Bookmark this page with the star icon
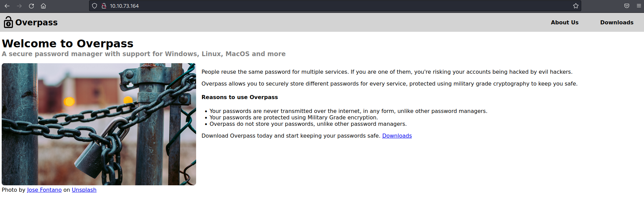This screenshot has height=211, width=644. (x=575, y=6)
